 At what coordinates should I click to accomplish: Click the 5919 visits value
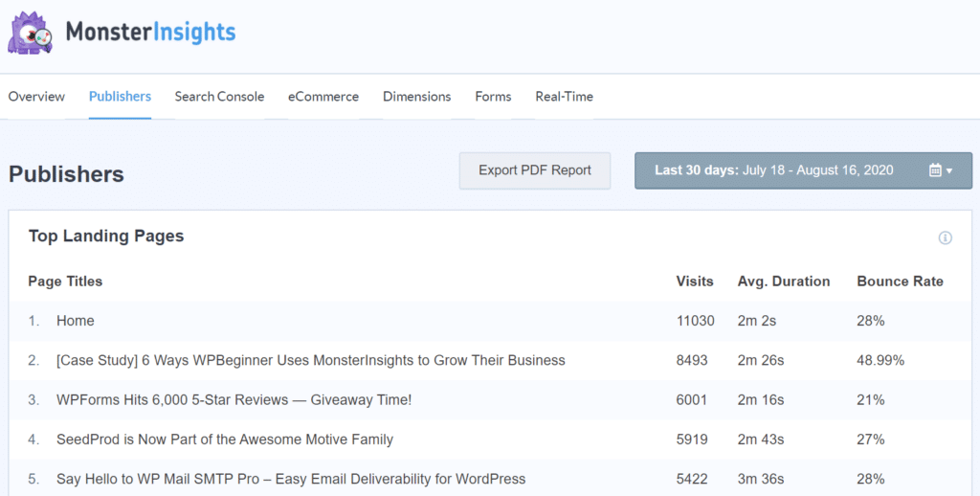click(692, 440)
